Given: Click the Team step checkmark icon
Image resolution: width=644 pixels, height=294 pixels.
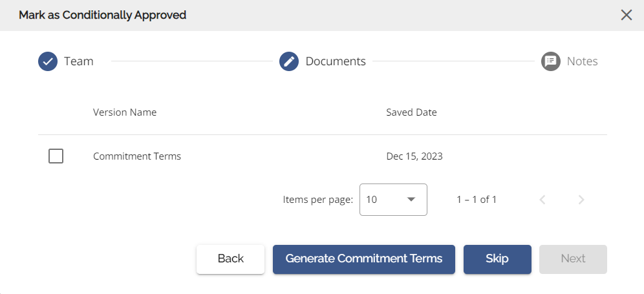Looking at the screenshot, I should coord(48,61).
